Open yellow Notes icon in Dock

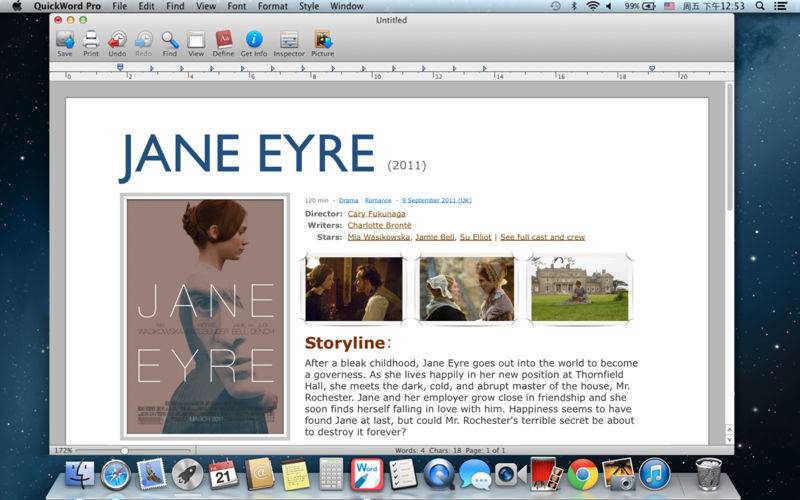click(295, 475)
